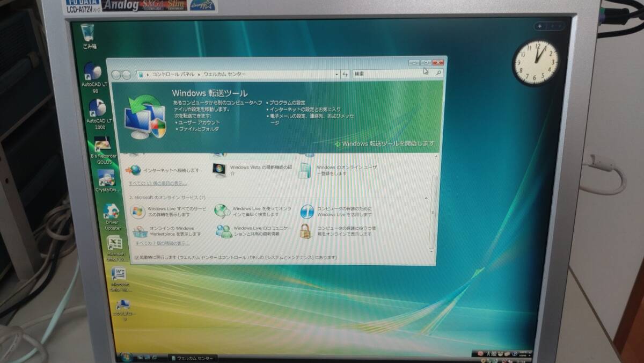Click ウェルカム センター taskbar button
Screen dimensions: 644x363
tap(194, 358)
